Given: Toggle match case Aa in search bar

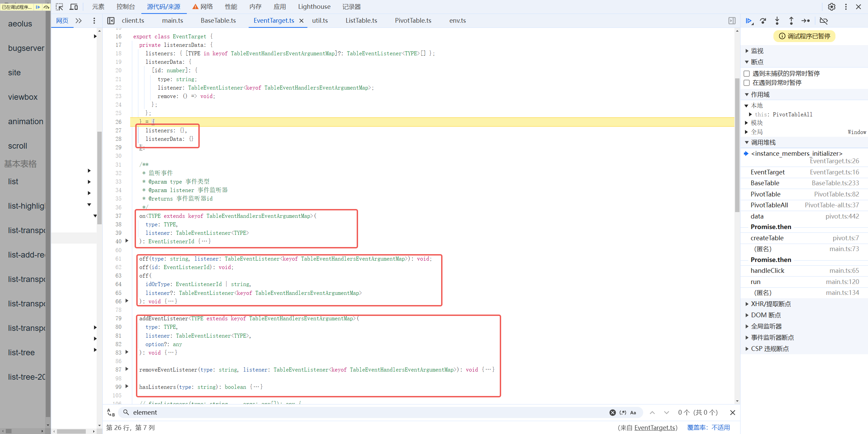Looking at the screenshot, I should point(633,413).
